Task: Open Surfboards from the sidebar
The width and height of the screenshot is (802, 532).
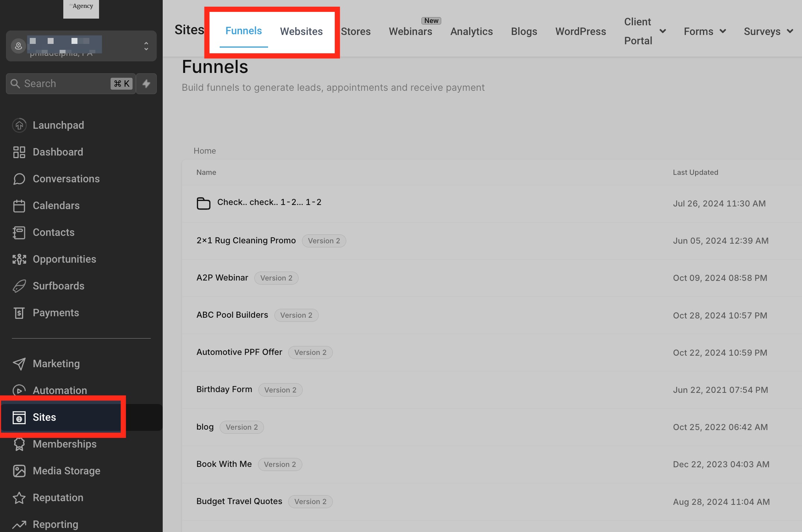Action: 58,286
